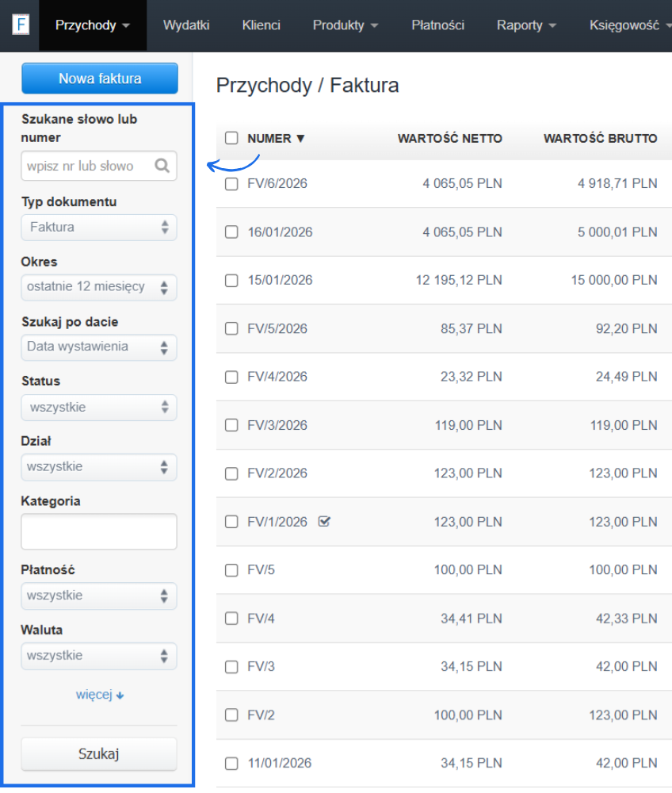Viewport: 672px width, 793px height.
Task: Click the sort arrow next to NUMER
Action: click(300, 138)
